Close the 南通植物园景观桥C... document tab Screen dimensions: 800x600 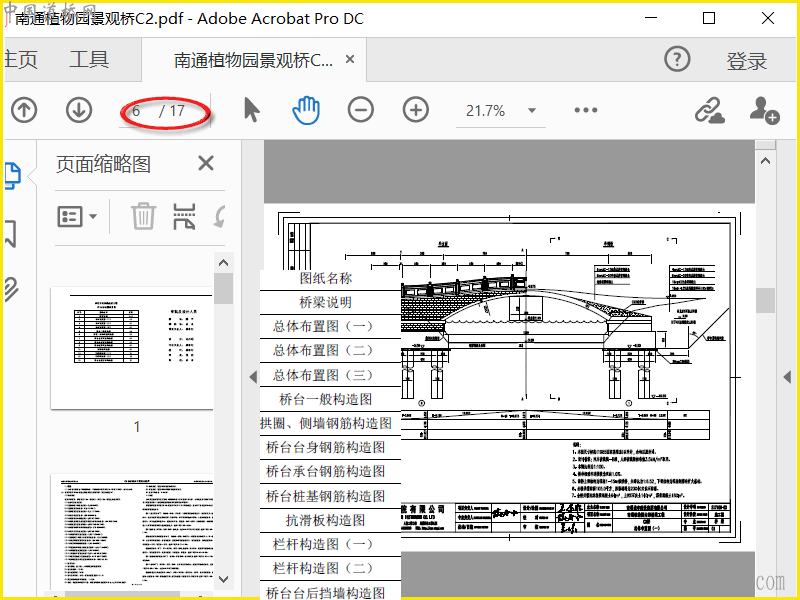tap(350, 59)
